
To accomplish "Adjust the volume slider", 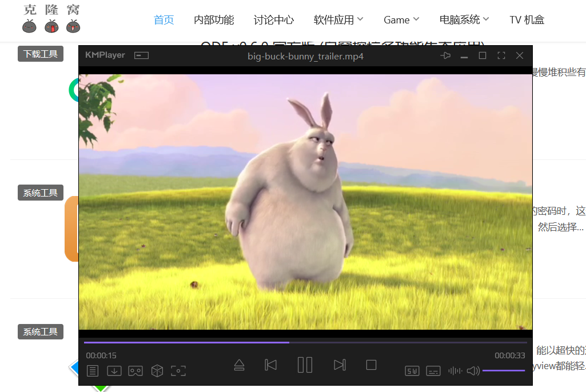I will (504, 370).
